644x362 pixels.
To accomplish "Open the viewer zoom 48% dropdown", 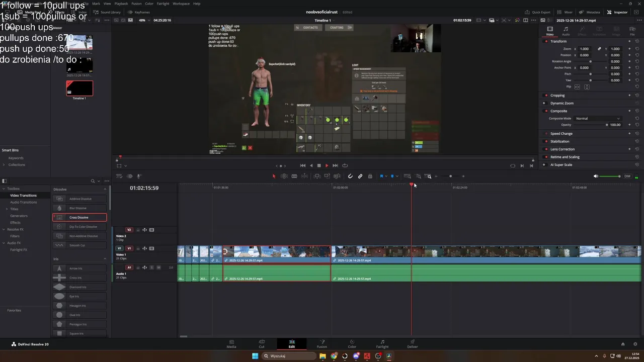I will coord(144,20).
